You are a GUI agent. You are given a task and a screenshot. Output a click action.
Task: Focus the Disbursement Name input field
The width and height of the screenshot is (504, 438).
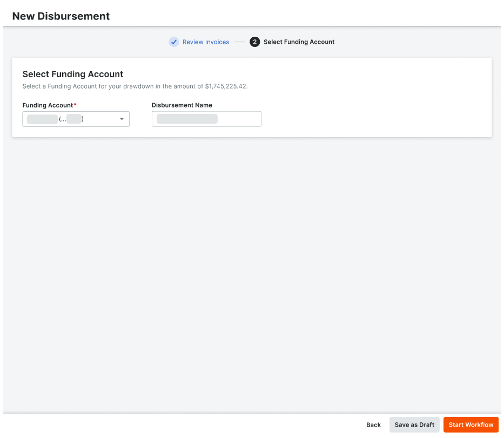coord(206,119)
